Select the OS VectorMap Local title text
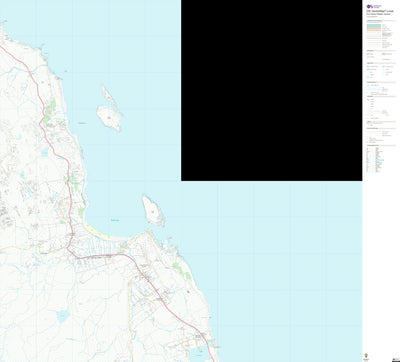The width and height of the screenshot is (400, 362). coord(380,11)
